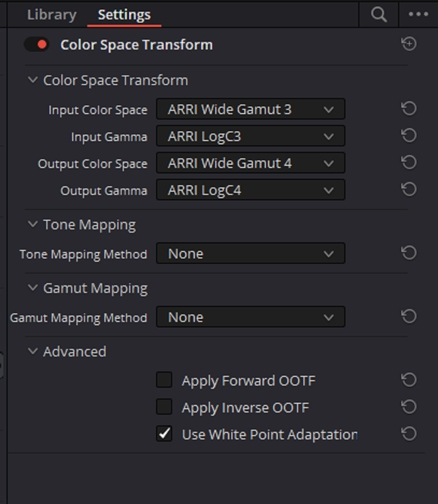
Task: Collapse the Tone Mapping section
Action: click(33, 224)
